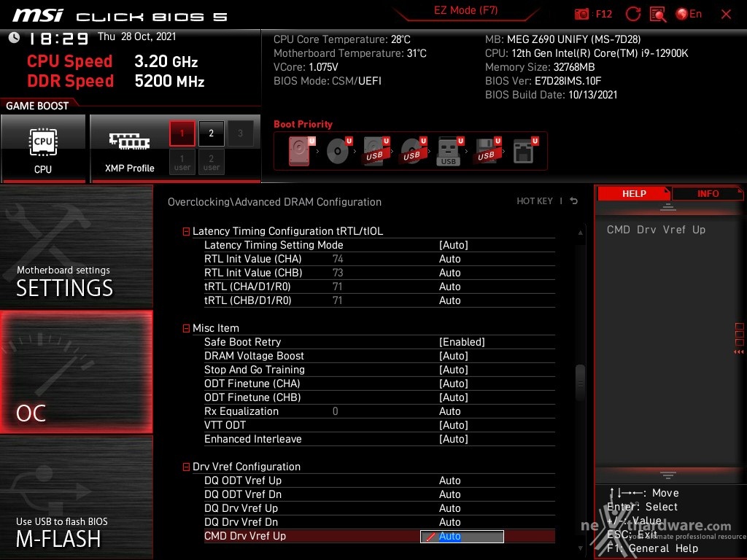This screenshot has height=560, width=747.
Task: Select the hard disk boot priority device
Action: click(301, 150)
